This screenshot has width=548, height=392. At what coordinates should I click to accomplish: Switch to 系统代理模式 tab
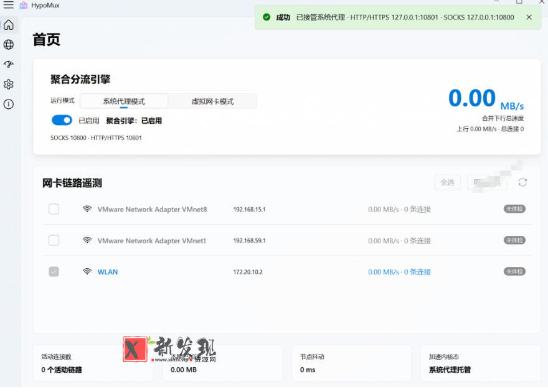[x=124, y=101]
